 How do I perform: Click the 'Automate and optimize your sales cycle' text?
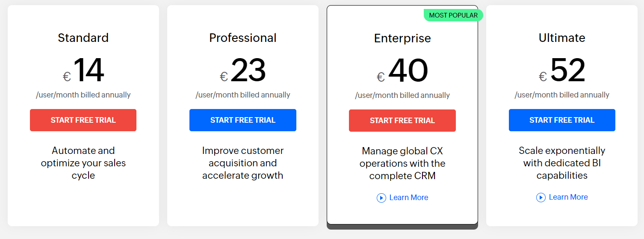point(83,163)
